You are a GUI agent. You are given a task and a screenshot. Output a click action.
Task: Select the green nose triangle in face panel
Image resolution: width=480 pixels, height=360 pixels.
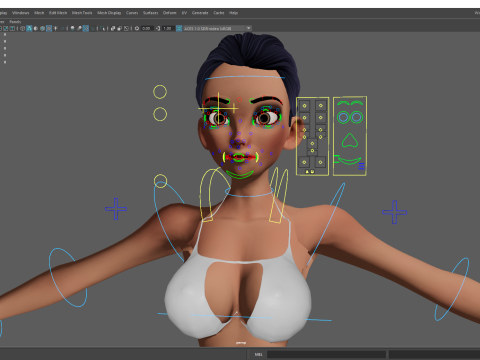(x=350, y=140)
